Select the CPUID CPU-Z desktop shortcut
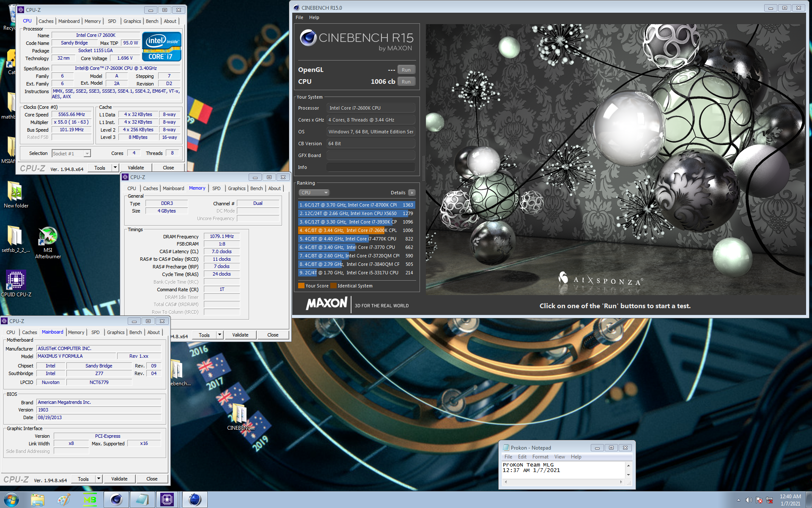This screenshot has width=812, height=508. 16,283
